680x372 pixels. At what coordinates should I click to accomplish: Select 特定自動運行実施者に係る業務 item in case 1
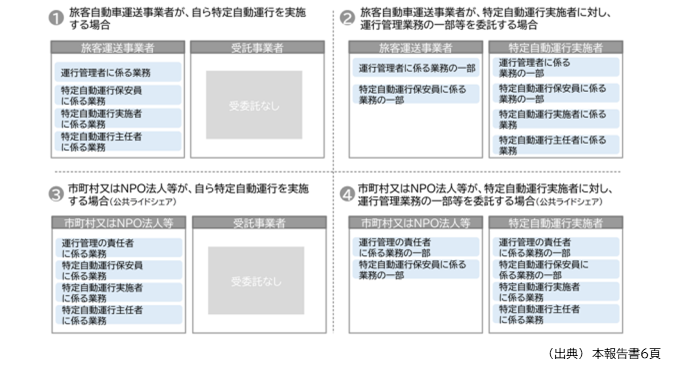[x=118, y=118]
